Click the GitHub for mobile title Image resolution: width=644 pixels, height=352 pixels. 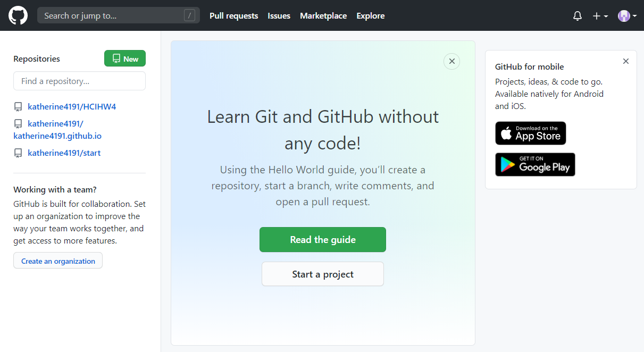530,66
